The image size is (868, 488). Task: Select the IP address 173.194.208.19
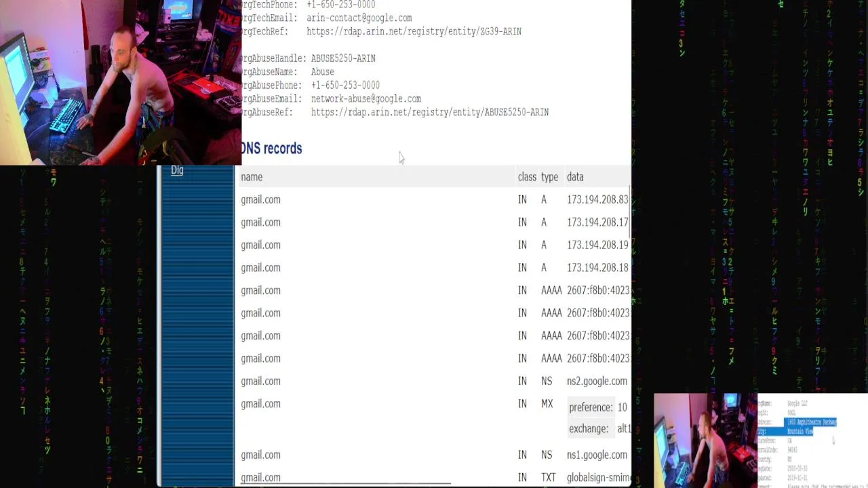click(x=597, y=245)
